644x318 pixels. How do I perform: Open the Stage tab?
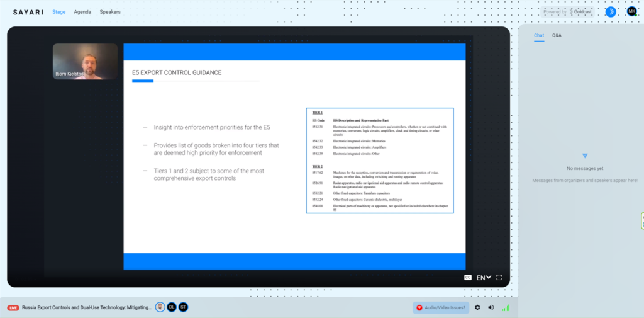tap(58, 12)
